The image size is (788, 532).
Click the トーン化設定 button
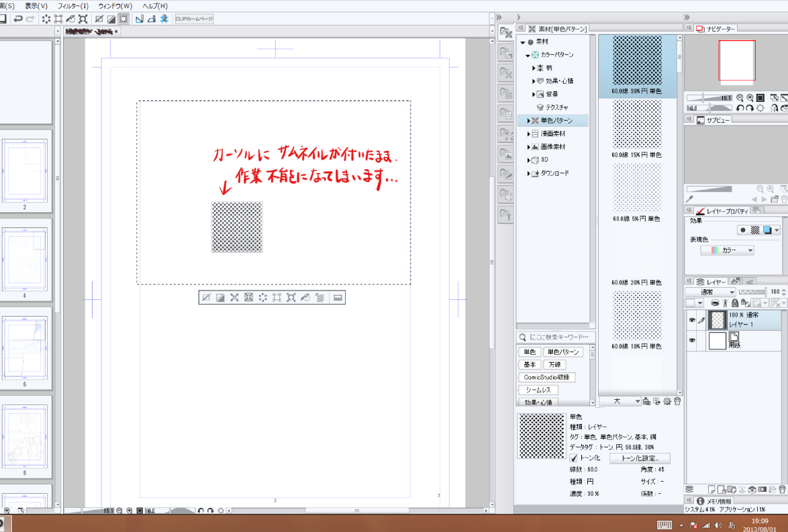click(x=639, y=459)
